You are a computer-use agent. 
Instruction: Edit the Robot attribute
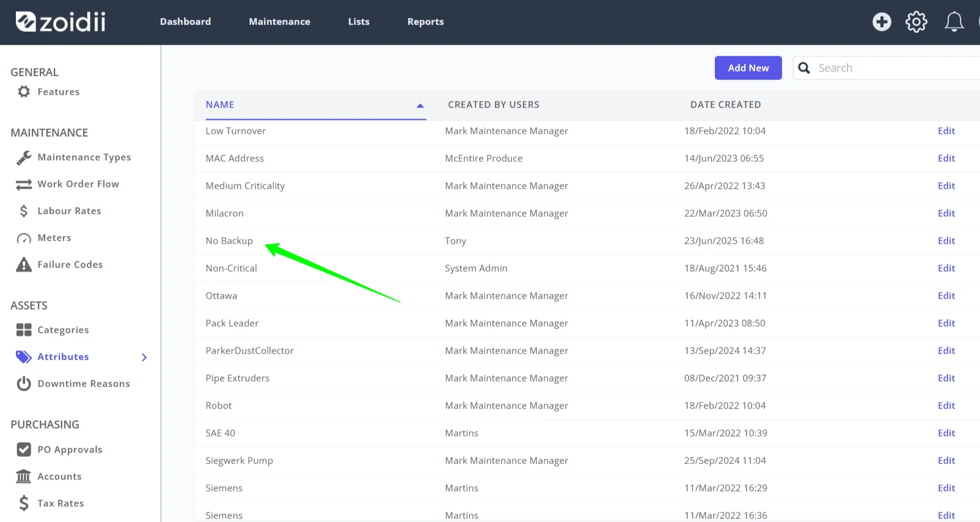946,406
